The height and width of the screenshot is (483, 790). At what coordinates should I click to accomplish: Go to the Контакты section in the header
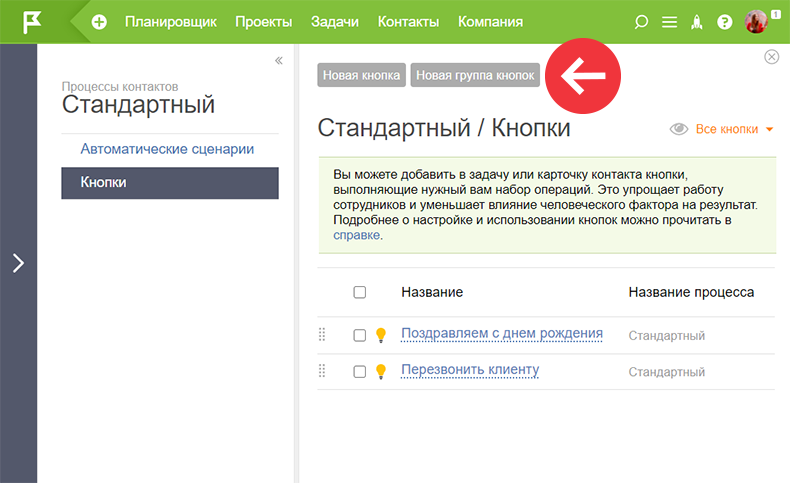408,22
